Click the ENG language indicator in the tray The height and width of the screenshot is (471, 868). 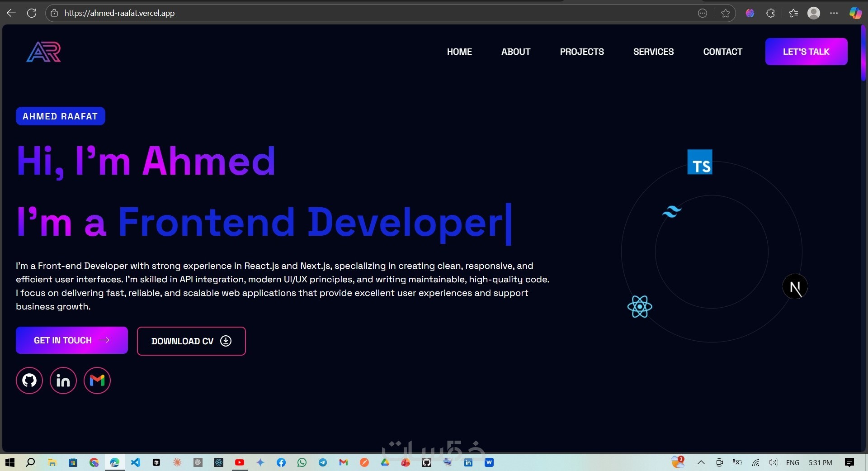tap(793, 462)
